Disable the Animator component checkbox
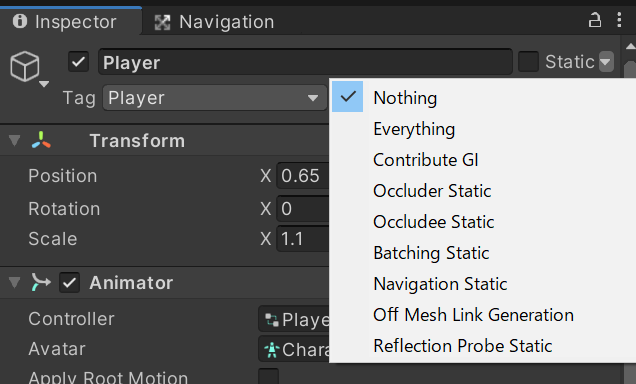The height and width of the screenshot is (384, 636). tap(69, 283)
